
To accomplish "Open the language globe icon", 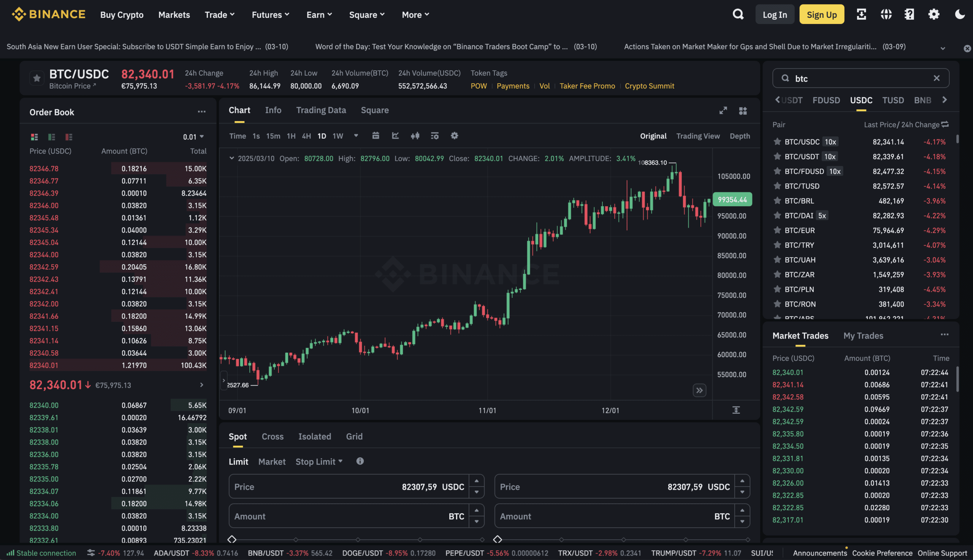I will point(886,14).
